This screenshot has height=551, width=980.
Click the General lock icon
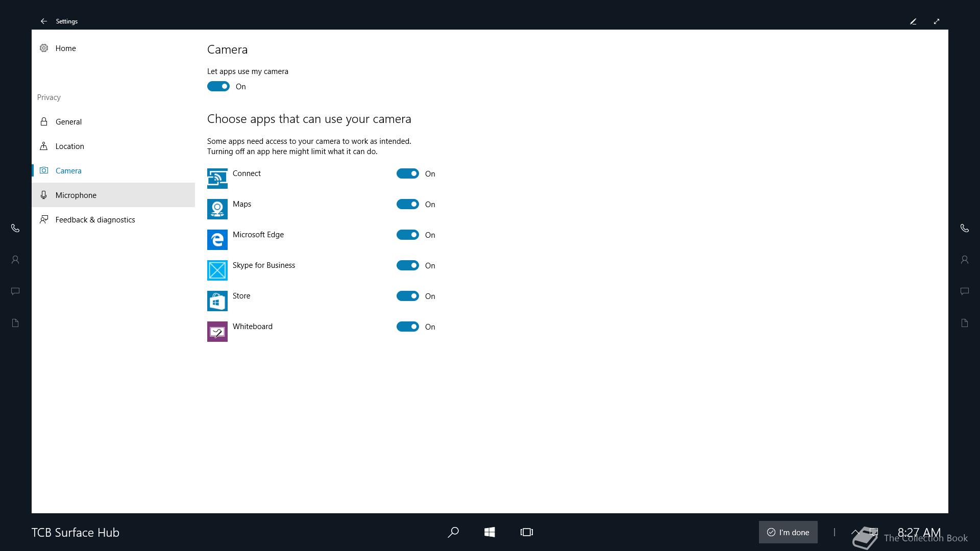(x=44, y=121)
